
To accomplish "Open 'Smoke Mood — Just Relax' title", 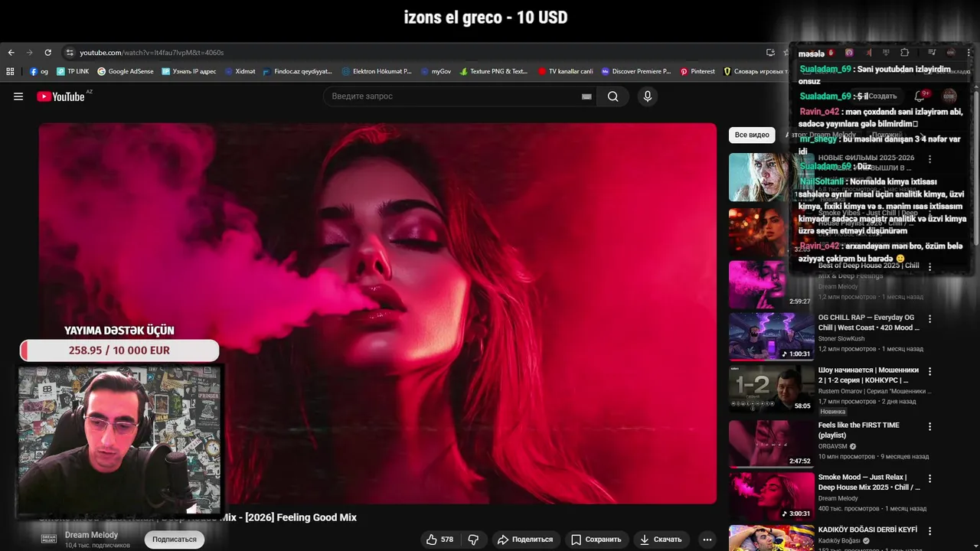I will coord(868,482).
